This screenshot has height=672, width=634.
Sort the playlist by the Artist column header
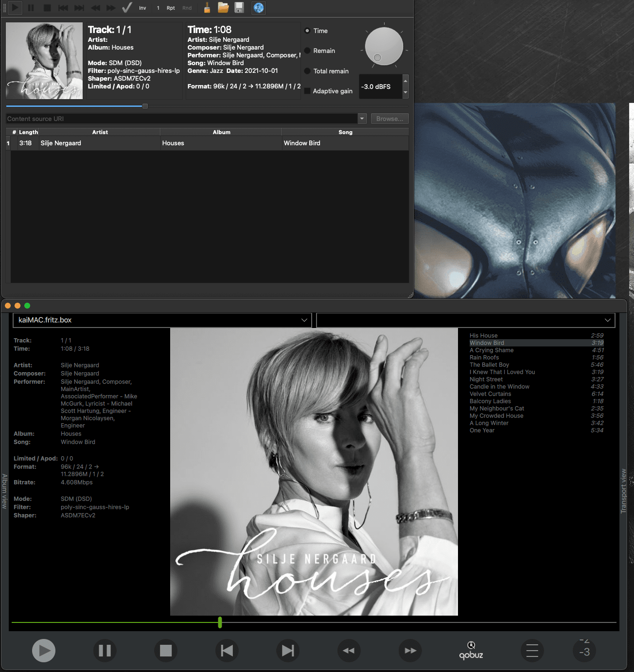[100, 132]
